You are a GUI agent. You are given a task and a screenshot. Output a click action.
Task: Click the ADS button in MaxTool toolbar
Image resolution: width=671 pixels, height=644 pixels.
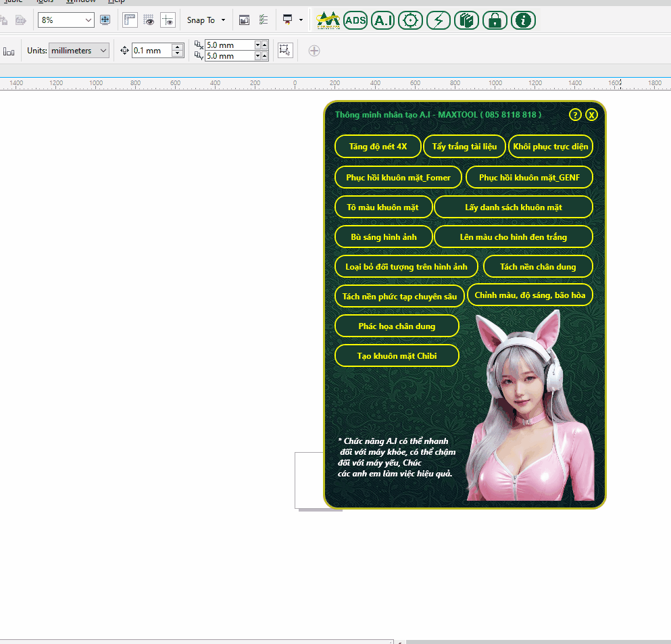[x=355, y=20]
